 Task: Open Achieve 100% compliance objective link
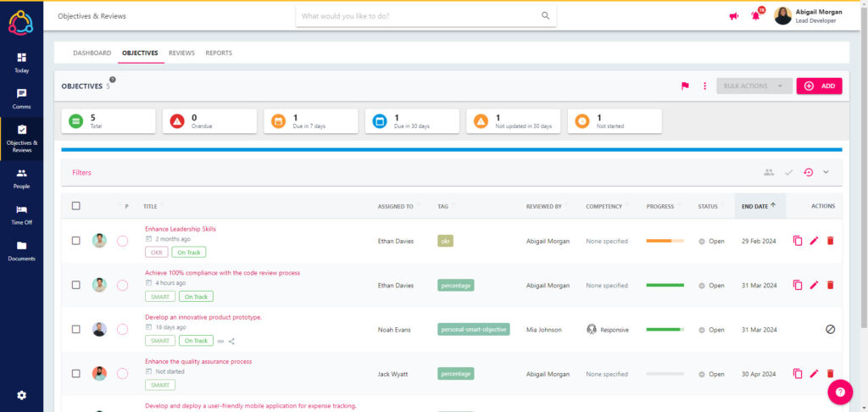tap(223, 273)
